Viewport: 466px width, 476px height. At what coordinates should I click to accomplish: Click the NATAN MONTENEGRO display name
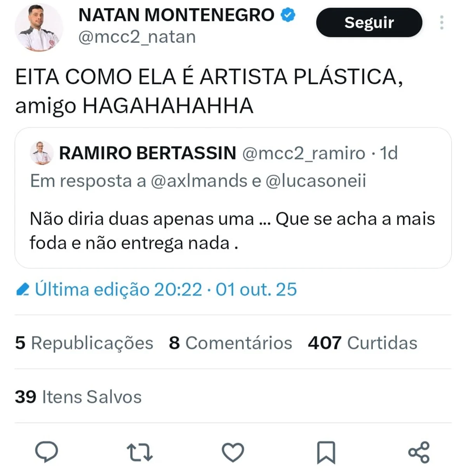(x=176, y=16)
